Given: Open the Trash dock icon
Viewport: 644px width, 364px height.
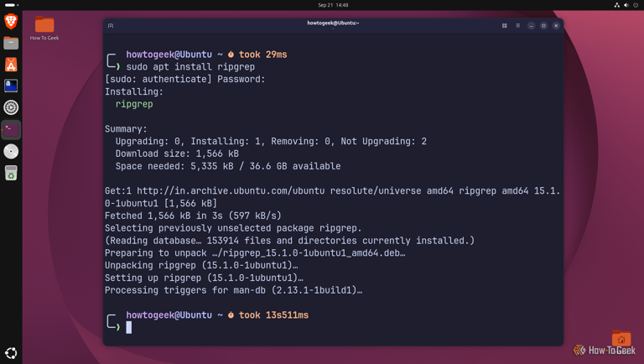Looking at the screenshot, I should coord(11,173).
